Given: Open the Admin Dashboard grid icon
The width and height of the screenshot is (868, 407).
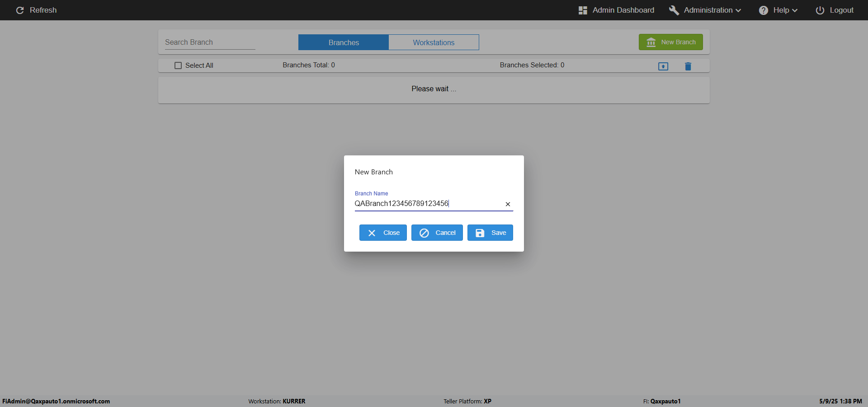Looking at the screenshot, I should [583, 10].
